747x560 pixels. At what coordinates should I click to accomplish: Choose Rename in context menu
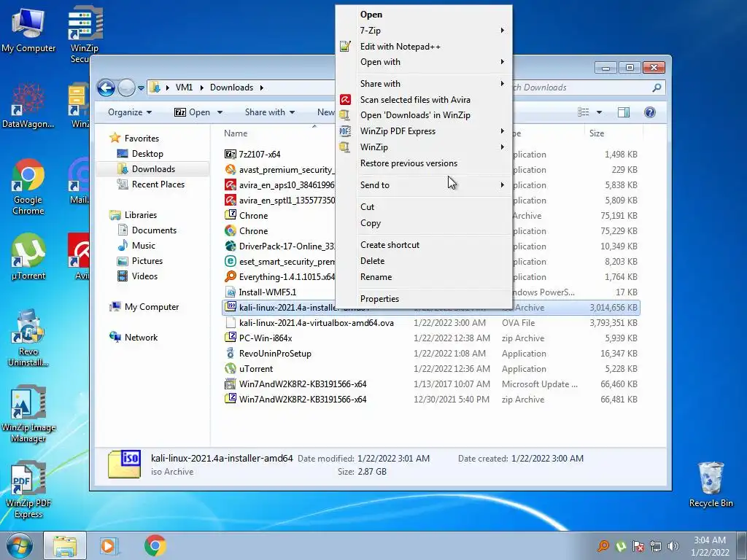click(376, 276)
